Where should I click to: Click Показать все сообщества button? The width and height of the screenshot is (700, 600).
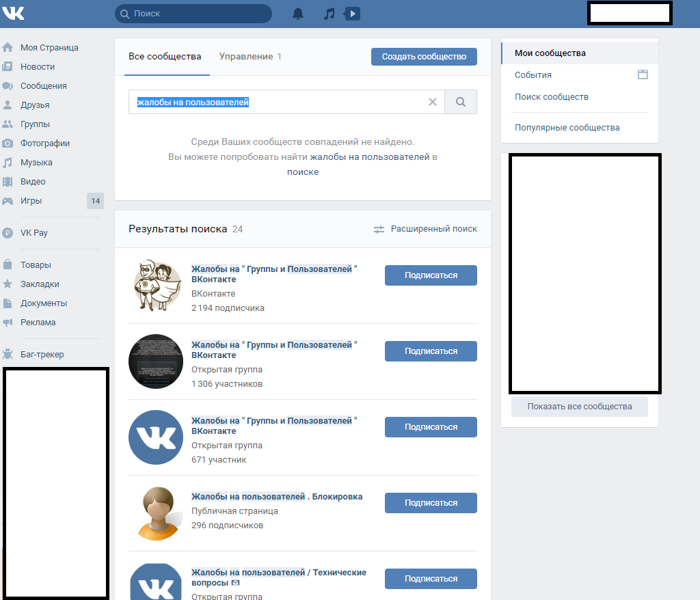[x=580, y=407]
